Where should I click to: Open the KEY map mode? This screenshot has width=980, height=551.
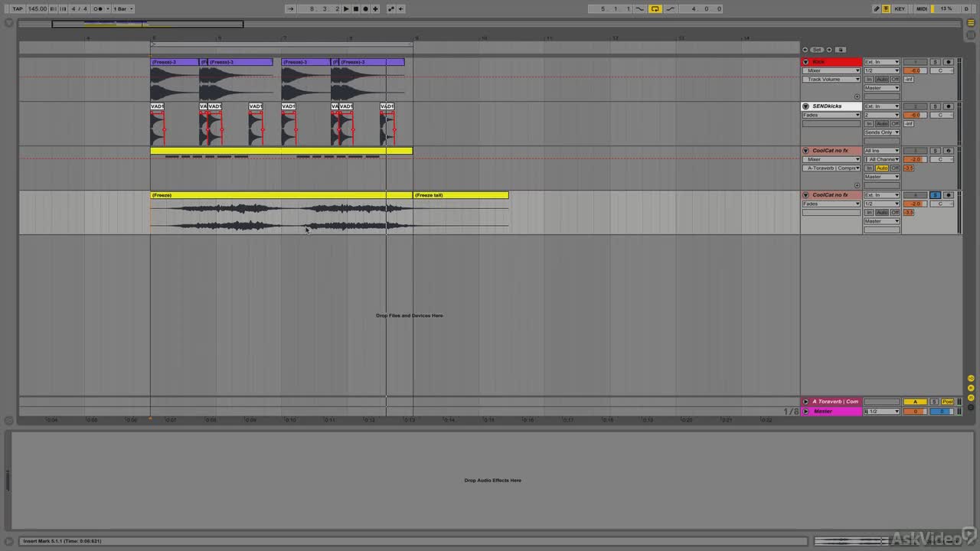click(900, 8)
